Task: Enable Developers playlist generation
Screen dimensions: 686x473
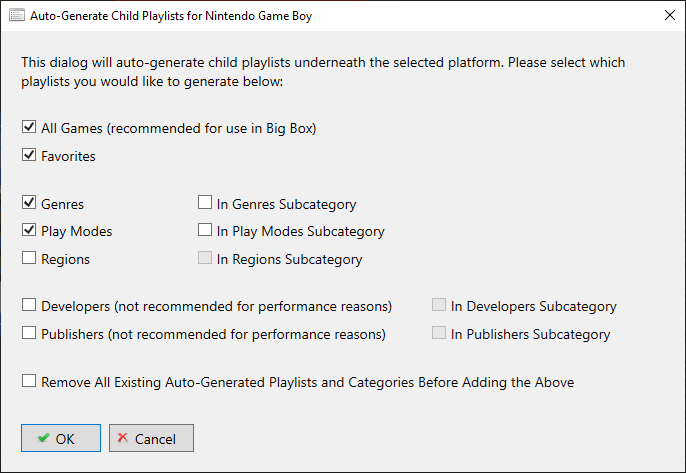Action: [29, 305]
